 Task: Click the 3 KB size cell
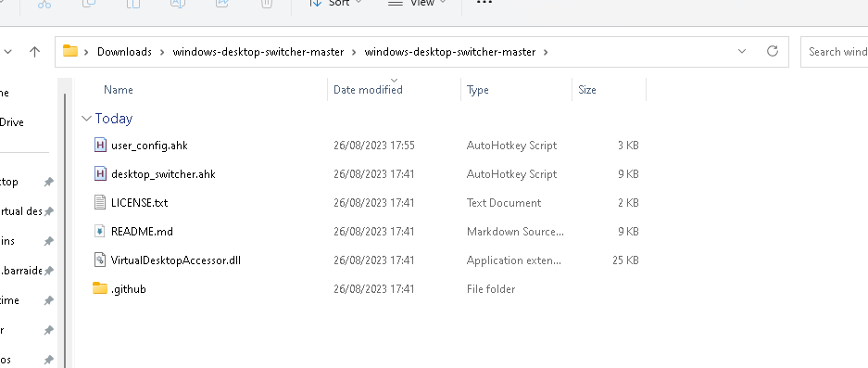click(628, 146)
